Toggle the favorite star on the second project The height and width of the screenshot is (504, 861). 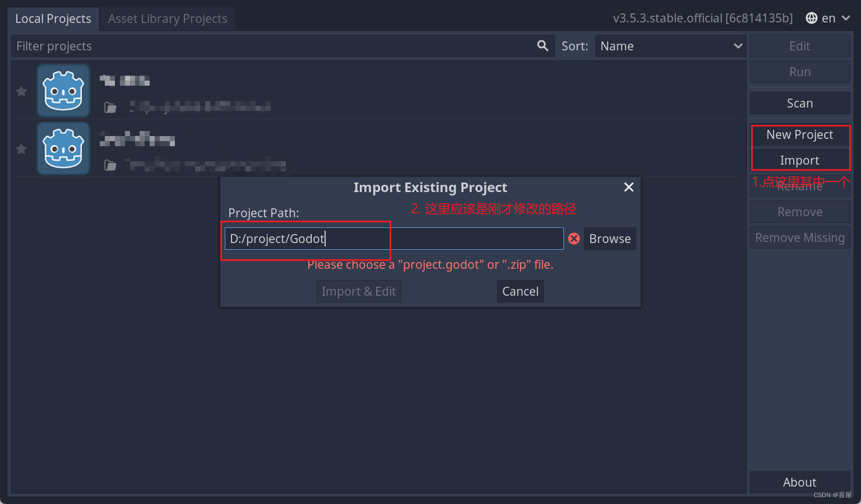(21, 149)
